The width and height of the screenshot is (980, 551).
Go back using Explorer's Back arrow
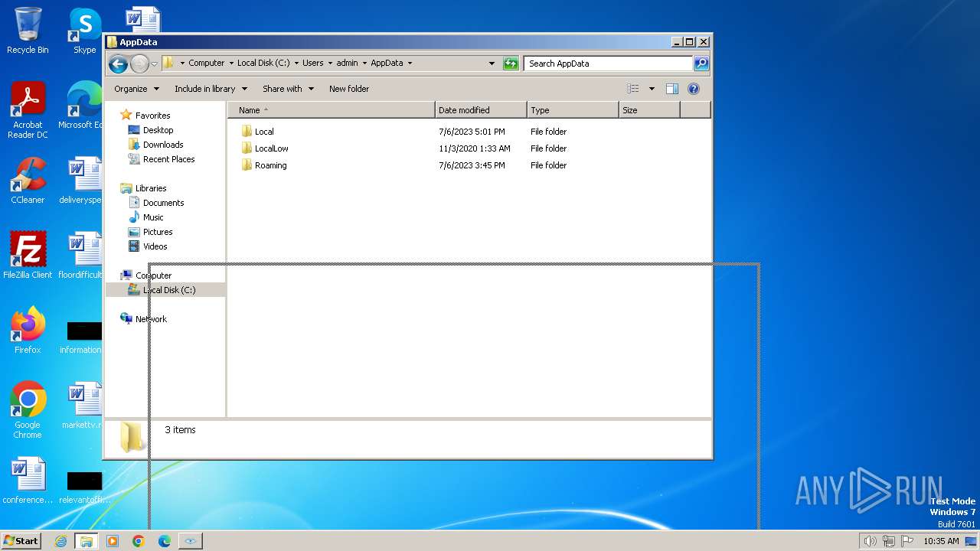tap(118, 64)
